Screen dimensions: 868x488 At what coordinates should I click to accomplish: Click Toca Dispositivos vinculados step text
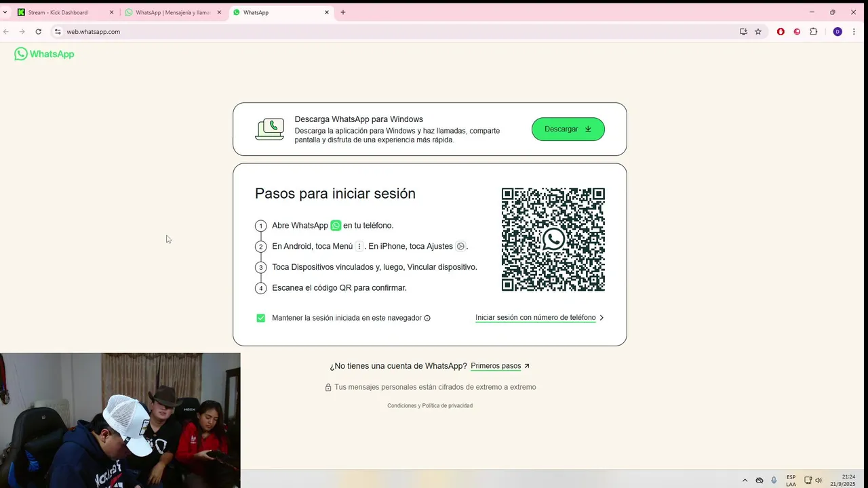(x=374, y=267)
